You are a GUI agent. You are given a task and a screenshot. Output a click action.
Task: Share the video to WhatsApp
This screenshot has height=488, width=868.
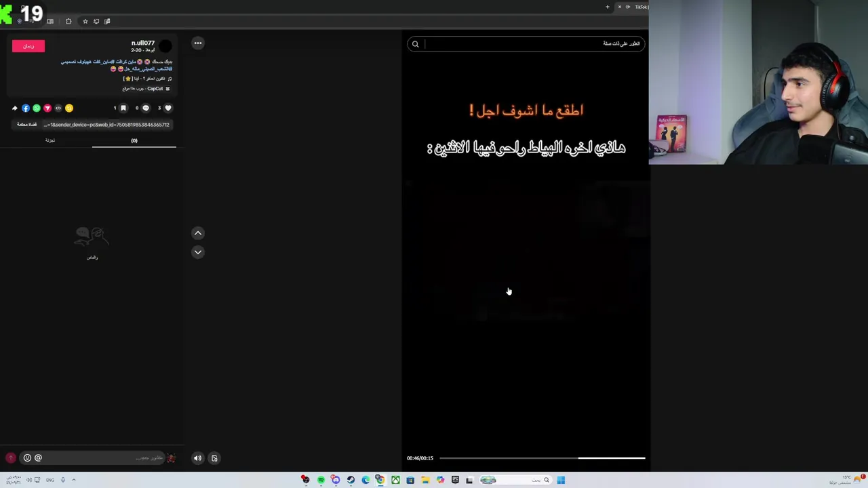(x=37, y=108)
